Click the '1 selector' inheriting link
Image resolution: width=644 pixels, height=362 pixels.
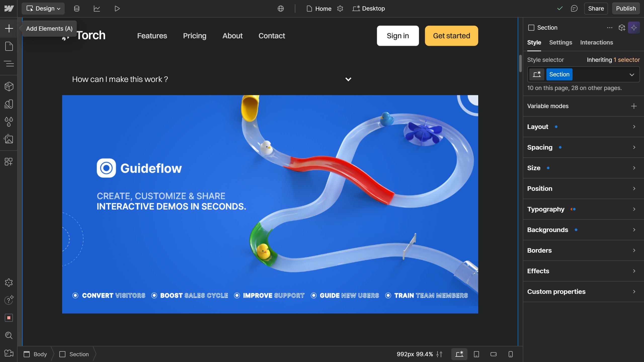[x=626, y=60]
